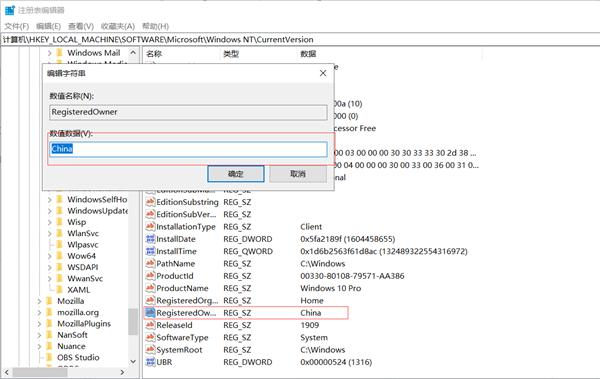
Task: Expand the WwanSvc tree node
Action: (x=50, y=279)
